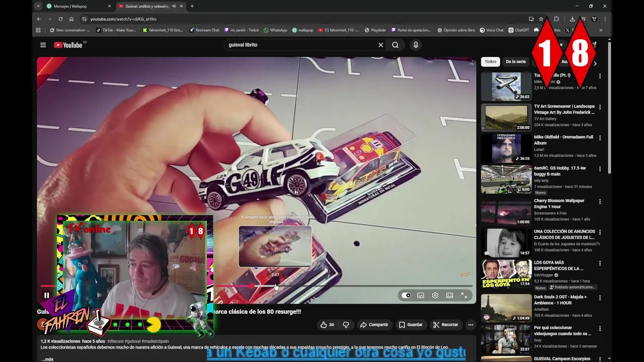This screenshot has width=644, height=362.
Task: Open browser downloads with the download icon
Action: click(x=573, y=19)
